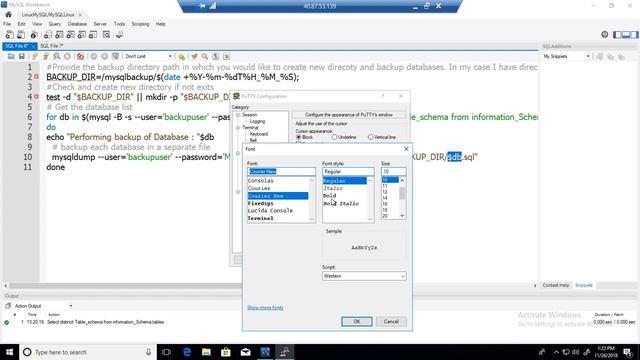Viewport: 640px width, 360px height.
Task: Open Microsoft Edge from the taskbar
Action: pyautogui.click(x=187, y=352)
